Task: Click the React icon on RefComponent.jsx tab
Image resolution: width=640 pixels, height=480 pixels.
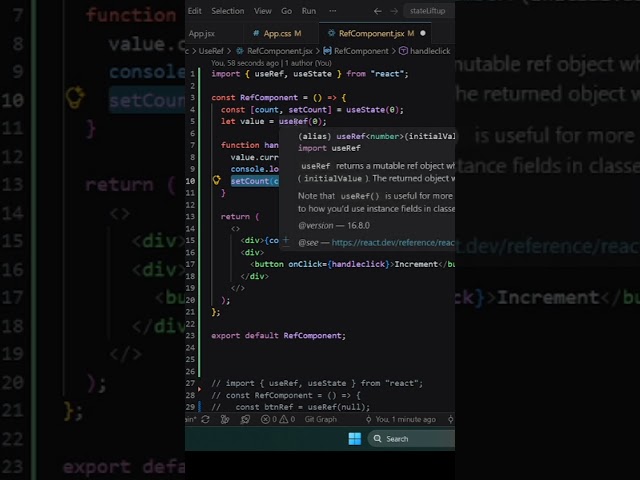Action: pyautogui.click(x=331, y=33)
